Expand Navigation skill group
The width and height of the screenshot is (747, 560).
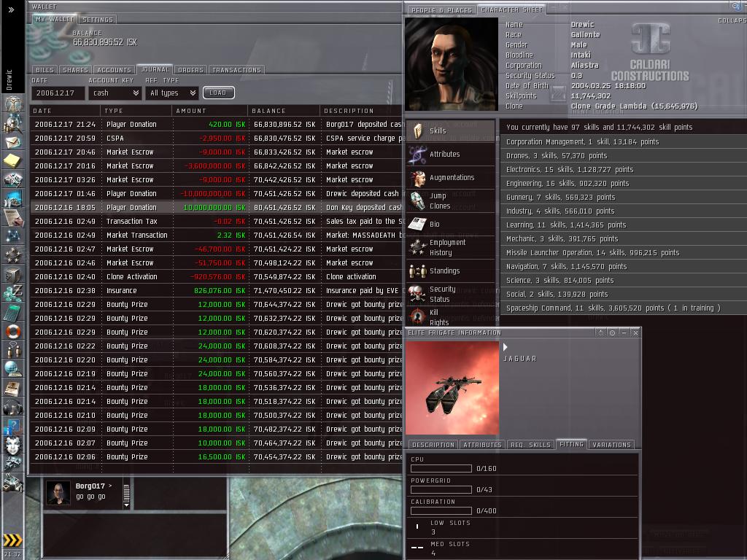coord(624,266)
